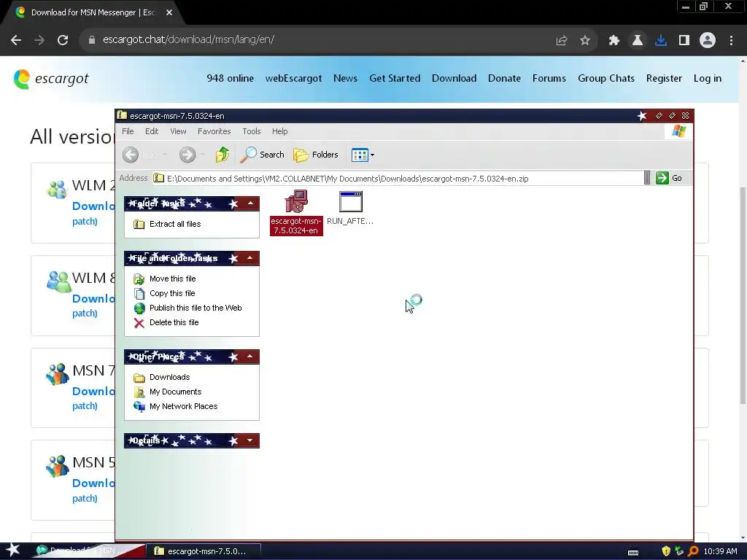Click Extract all files task
747x560 pixels.
175,224
